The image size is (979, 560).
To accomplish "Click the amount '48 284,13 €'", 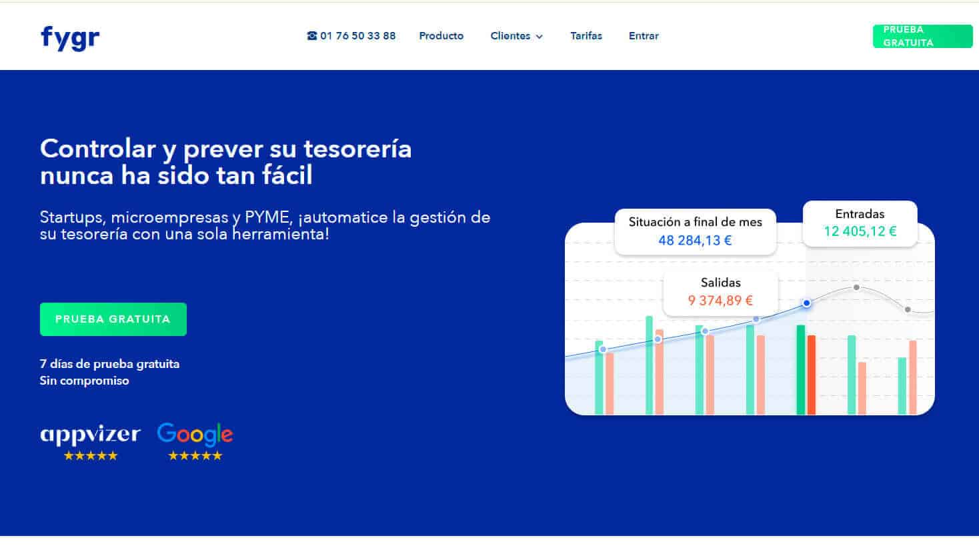I will tap(695, 241).
